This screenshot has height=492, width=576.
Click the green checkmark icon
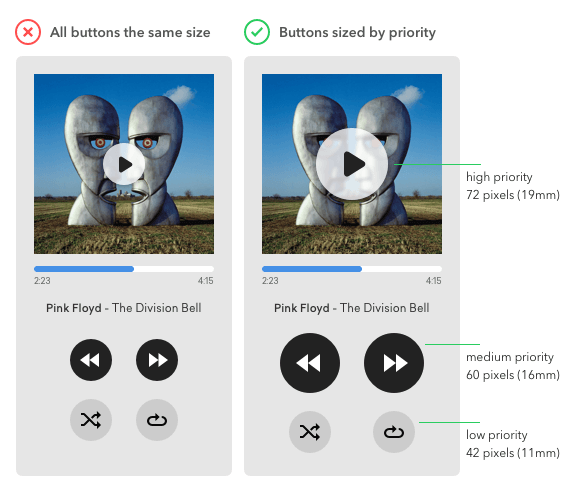pyautogui.click(x=257, y=32)
